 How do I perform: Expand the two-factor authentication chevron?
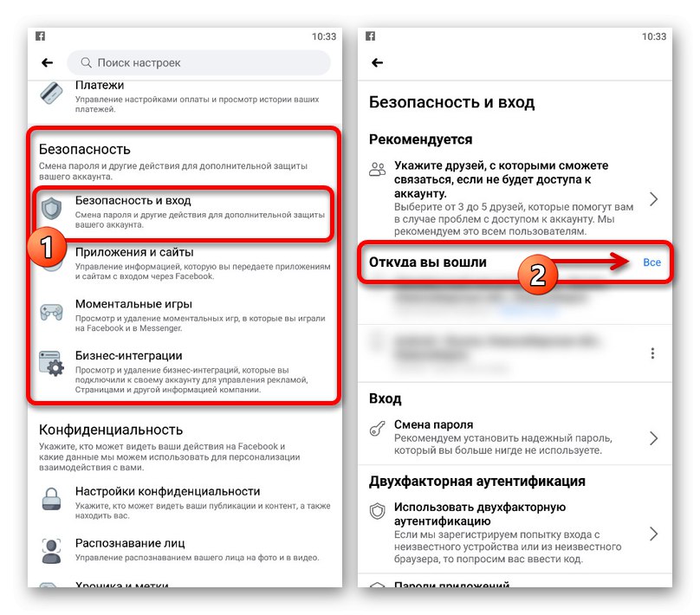click(653, 534)
